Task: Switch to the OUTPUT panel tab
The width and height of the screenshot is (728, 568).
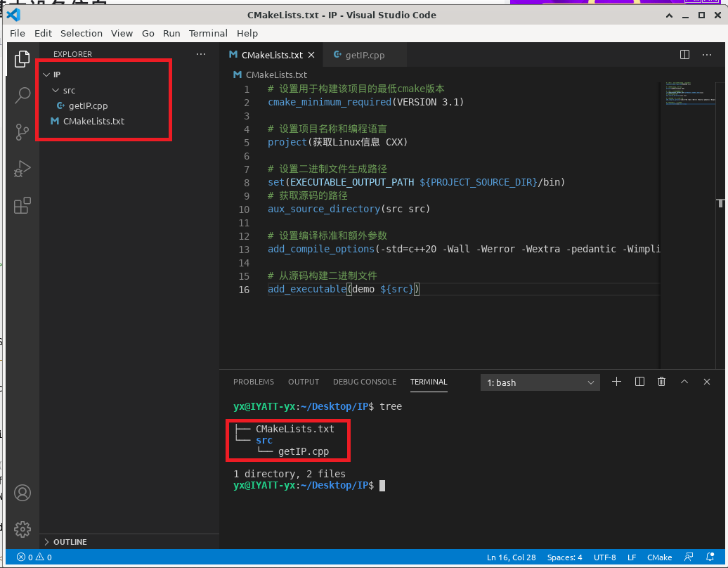Action: tap(304, 382)
